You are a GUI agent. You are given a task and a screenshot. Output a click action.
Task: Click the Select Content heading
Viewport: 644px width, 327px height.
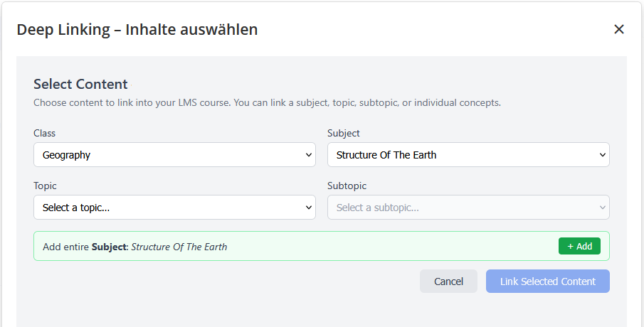pos(80,84)
